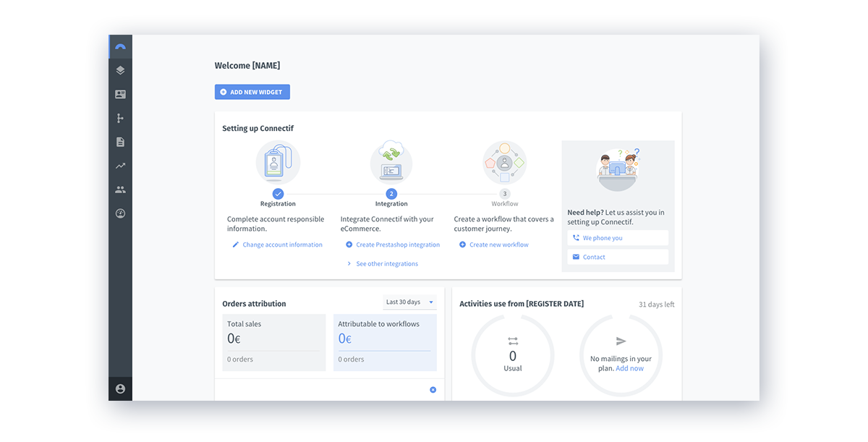Open the people group sidebar icon
The height and width of the screenshot is (442, 868).
click(120, 190)
